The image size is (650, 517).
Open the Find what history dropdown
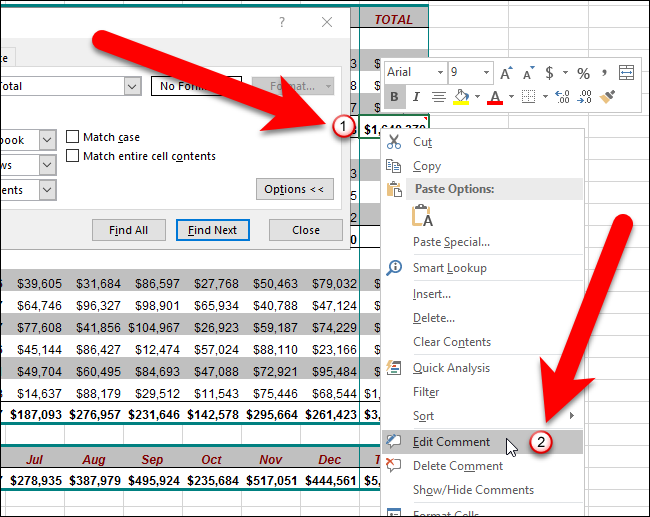coord(132,86)
